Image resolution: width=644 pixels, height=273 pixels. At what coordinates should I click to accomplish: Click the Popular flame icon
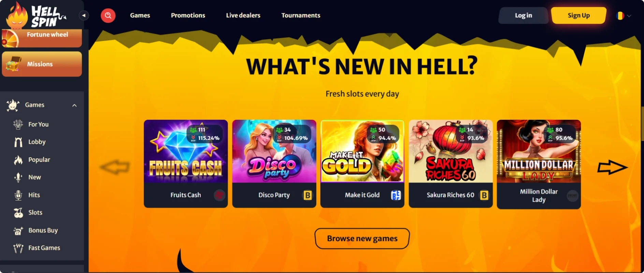pos(18,160)
